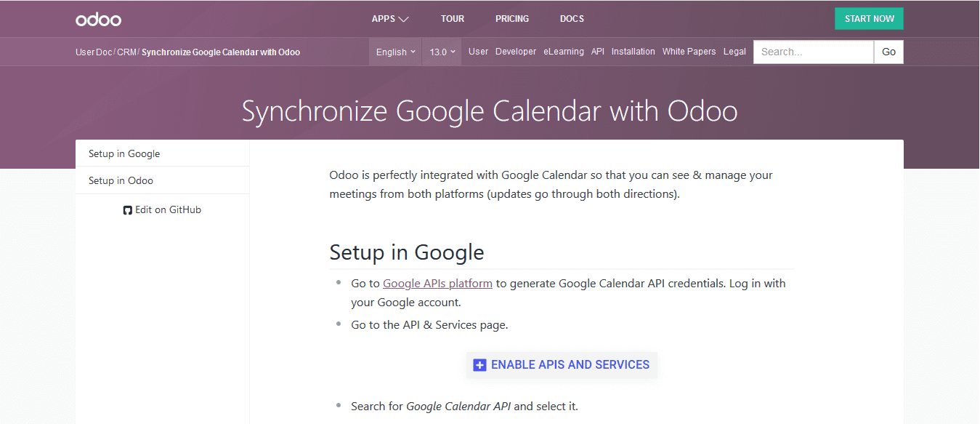980x424 pixels.
Task: Open the DOCS menu item
Action: (x=572, y=19)
